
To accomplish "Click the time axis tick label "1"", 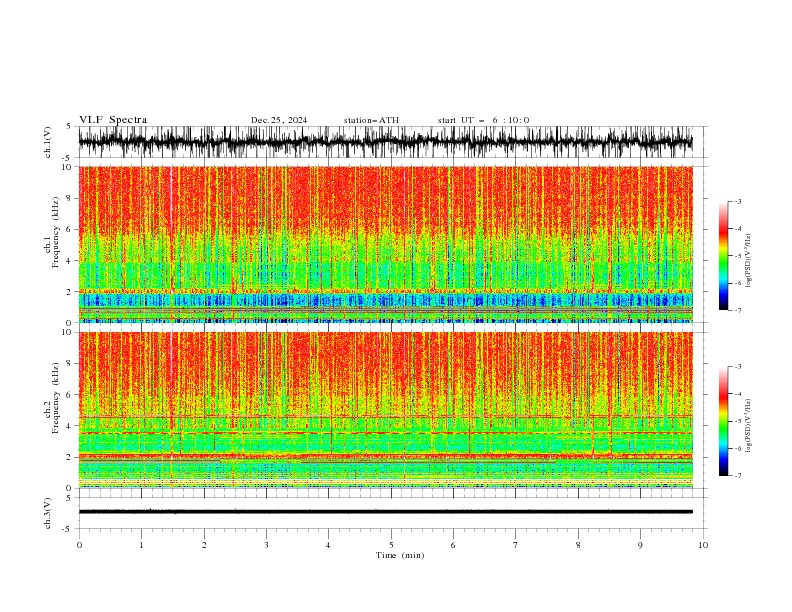I will (x=141, y=545).
